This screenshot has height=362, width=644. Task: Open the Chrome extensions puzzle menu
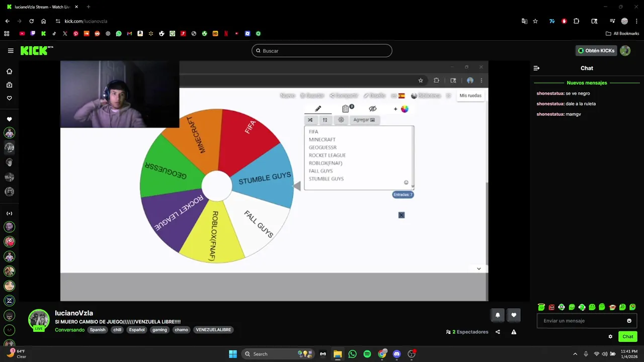coord(576,21)
